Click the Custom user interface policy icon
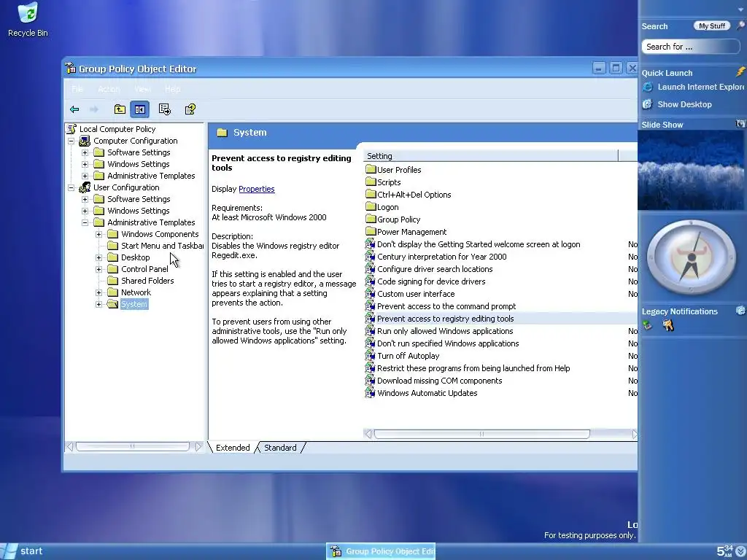This screenshot has height=560, width=747. point(370,294)
